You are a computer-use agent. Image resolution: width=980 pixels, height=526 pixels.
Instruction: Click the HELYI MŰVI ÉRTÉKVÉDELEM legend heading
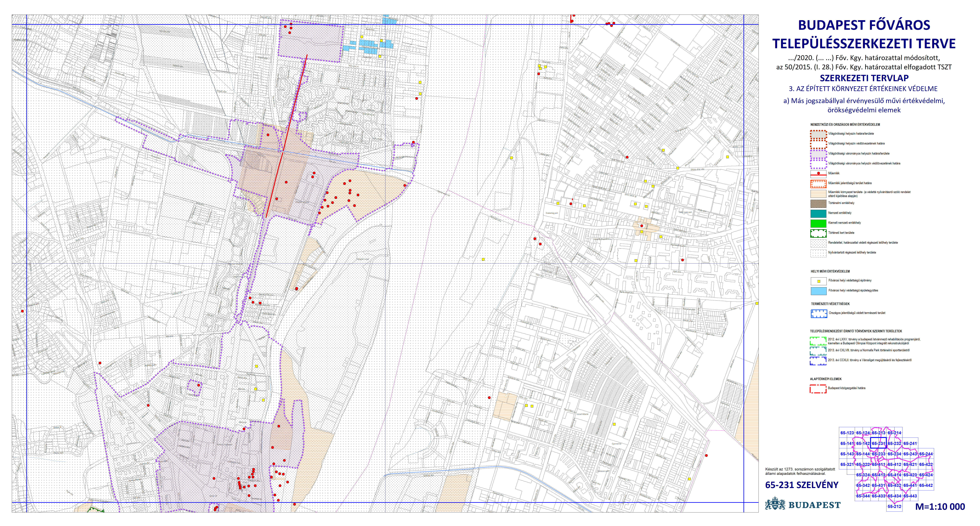tap(830, 271)
